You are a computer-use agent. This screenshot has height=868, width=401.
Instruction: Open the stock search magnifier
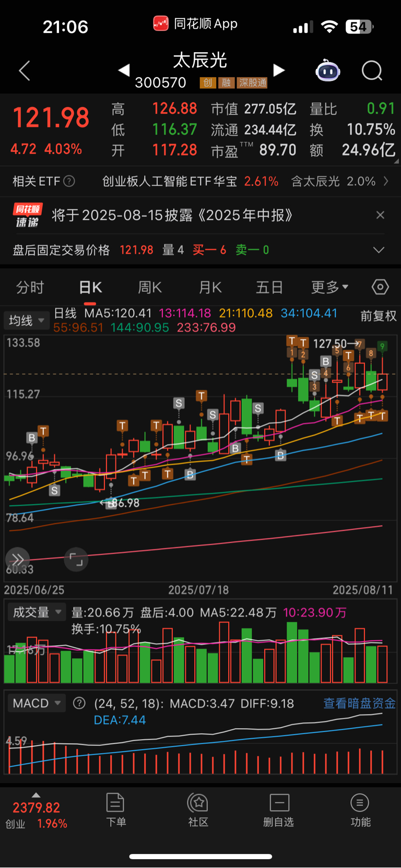(372, 70)
